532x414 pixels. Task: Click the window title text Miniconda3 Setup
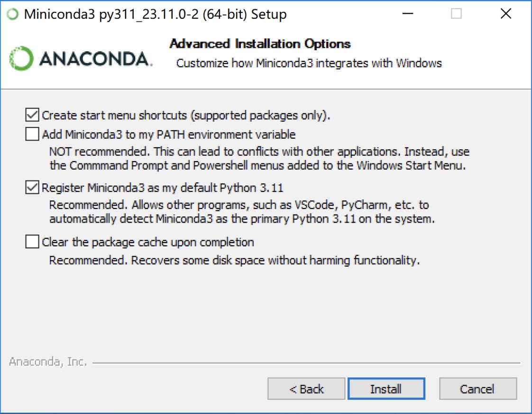coord(155,14)
